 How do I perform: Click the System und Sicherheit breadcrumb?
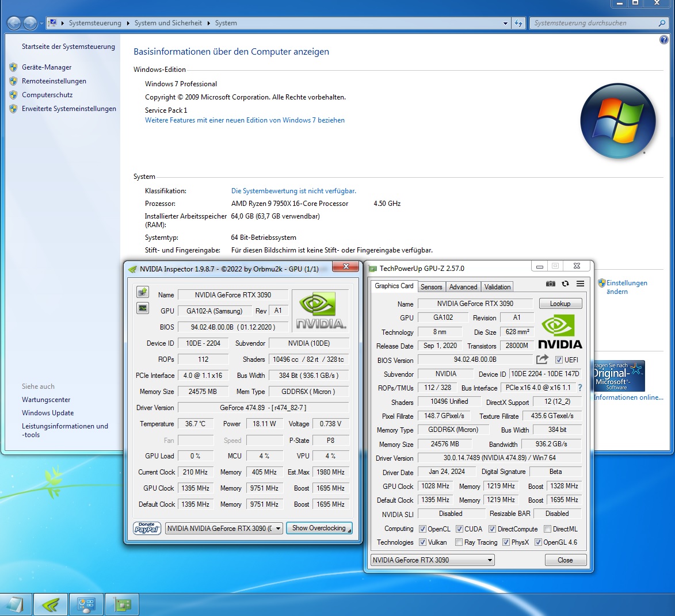point(168,23)
